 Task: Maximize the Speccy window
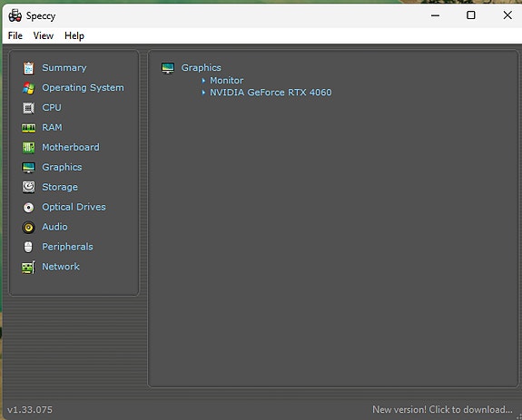[471, 15]
